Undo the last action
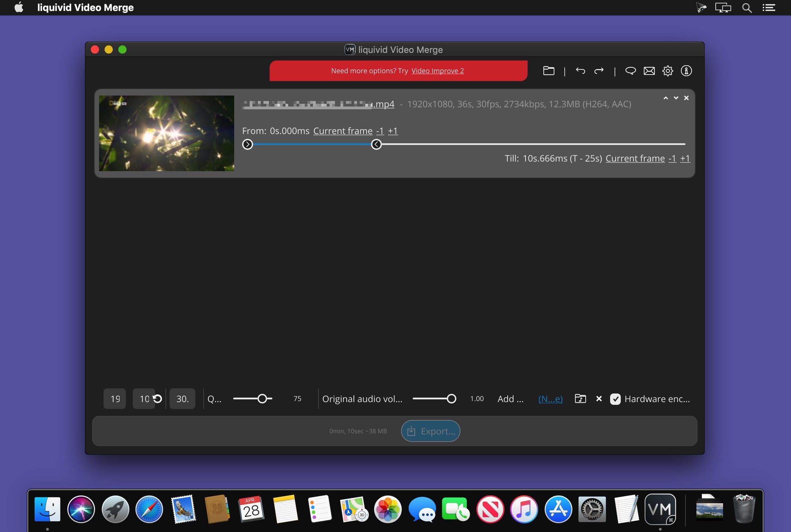Screen dimensions: 791x532 coord(580,71)
